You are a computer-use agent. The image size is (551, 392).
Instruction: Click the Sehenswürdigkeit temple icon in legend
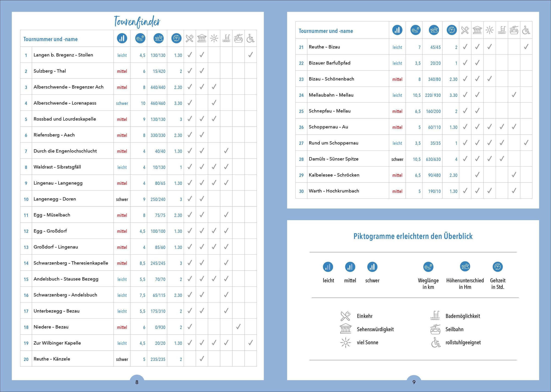pos(346,329)
